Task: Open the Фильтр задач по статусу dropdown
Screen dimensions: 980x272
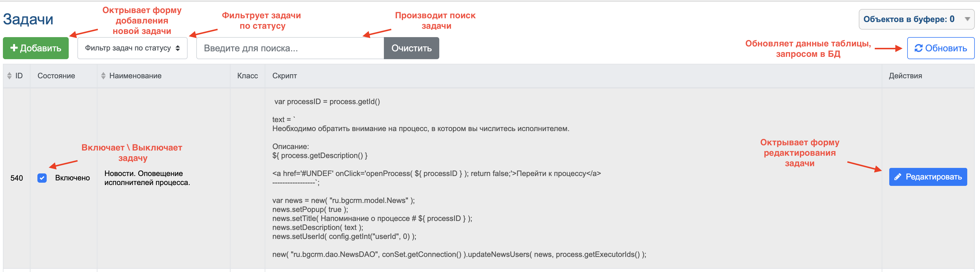Action: (133, 48)
